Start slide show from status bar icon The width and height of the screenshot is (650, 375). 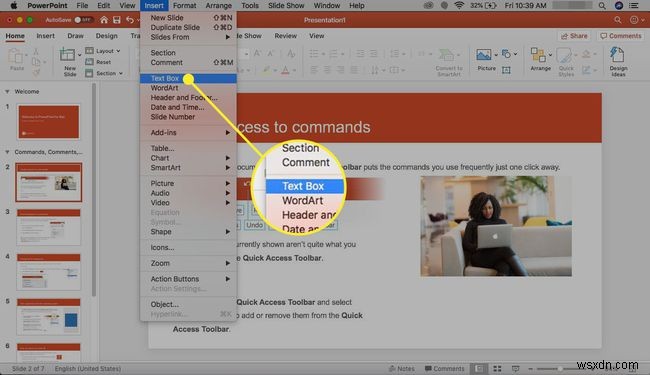pos(515,368)
